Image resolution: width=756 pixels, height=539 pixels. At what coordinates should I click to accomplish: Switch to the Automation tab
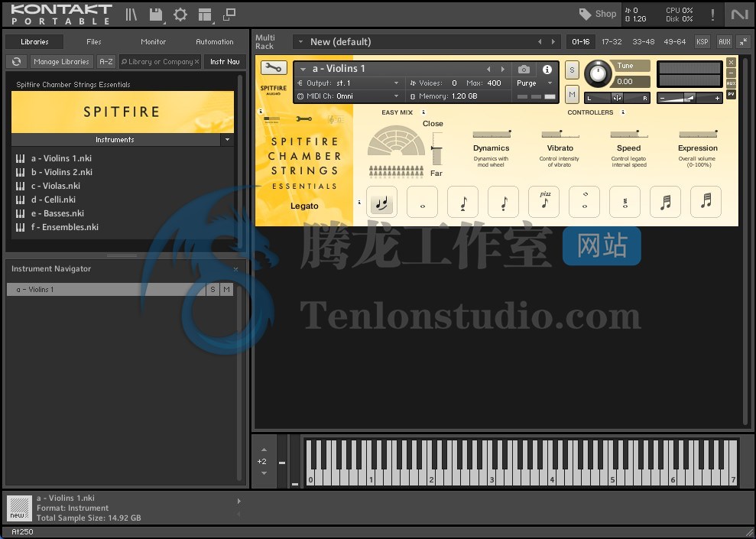pyautogui.click(x=215, y=41)
